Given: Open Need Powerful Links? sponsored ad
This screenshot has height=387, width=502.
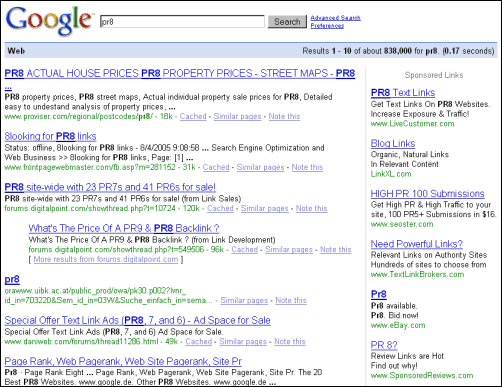Looking at the screenshot, I should point(417,244).
